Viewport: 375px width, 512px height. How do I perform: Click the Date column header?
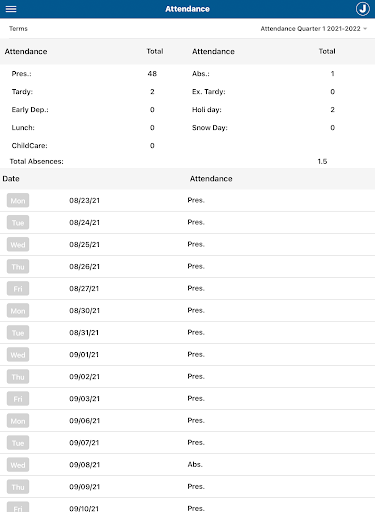[x=11, y=179]
